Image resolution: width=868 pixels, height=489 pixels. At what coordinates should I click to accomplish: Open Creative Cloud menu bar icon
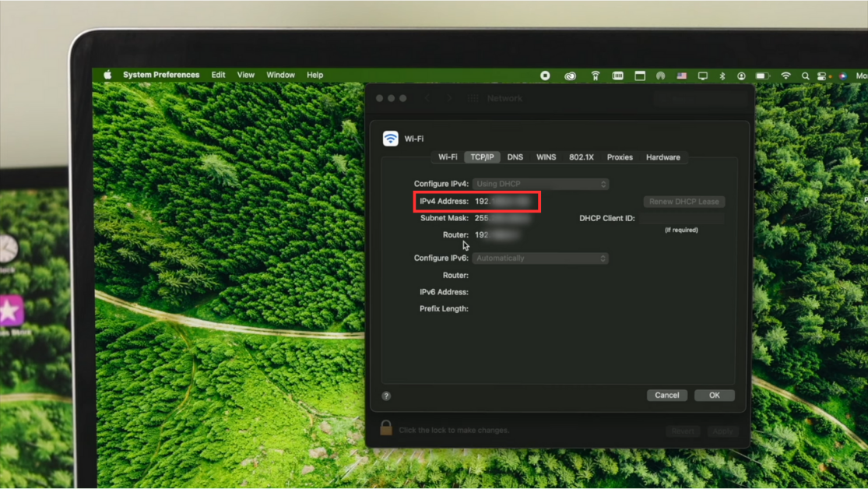point(570,76)
